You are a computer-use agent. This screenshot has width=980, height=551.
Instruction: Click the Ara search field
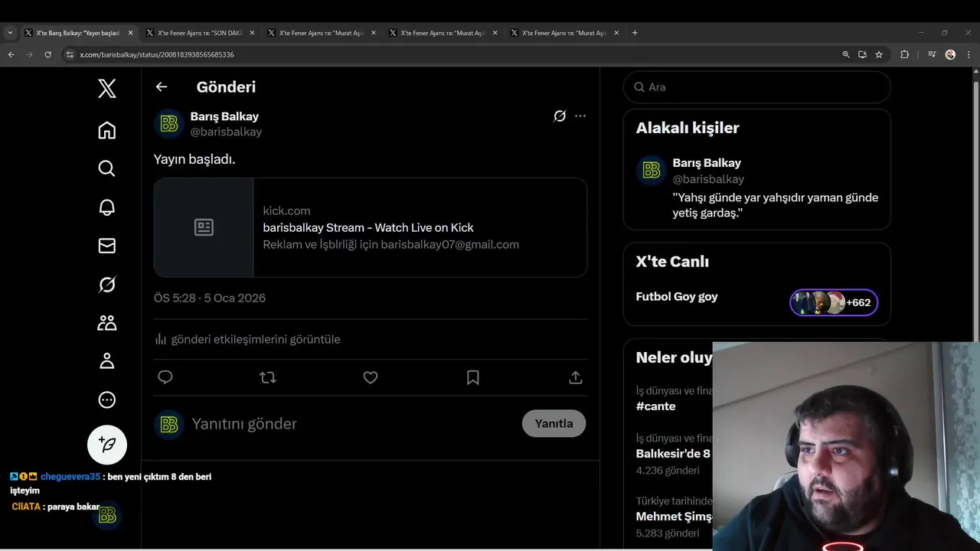pos(757,87)
